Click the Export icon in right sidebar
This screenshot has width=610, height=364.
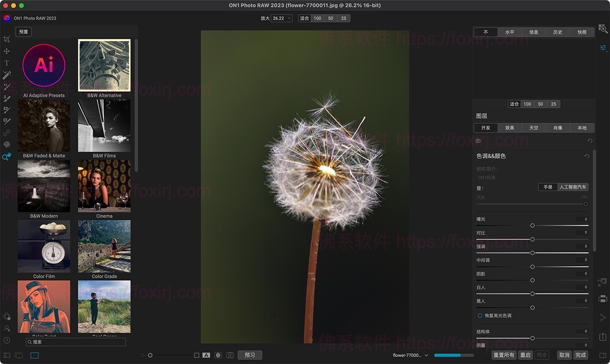(603, 337)
